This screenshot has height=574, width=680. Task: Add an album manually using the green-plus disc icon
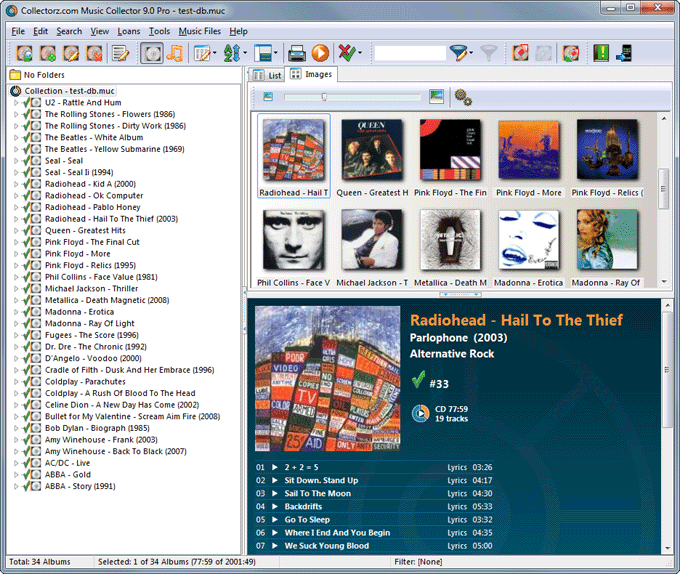coord(48,53)
